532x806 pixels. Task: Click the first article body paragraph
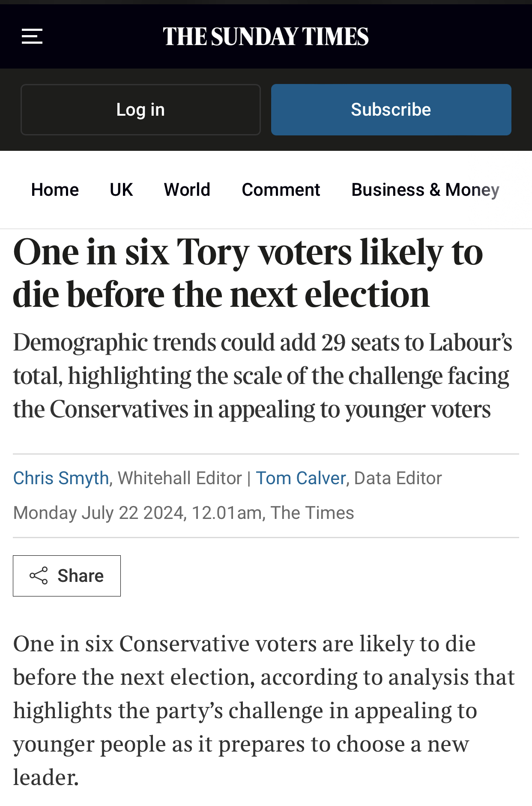(x=263, y=710)
